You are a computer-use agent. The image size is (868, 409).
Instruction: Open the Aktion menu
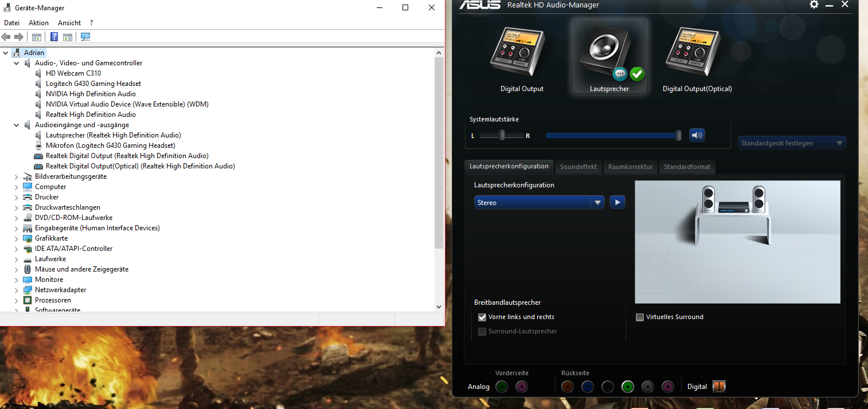(38, 23)
